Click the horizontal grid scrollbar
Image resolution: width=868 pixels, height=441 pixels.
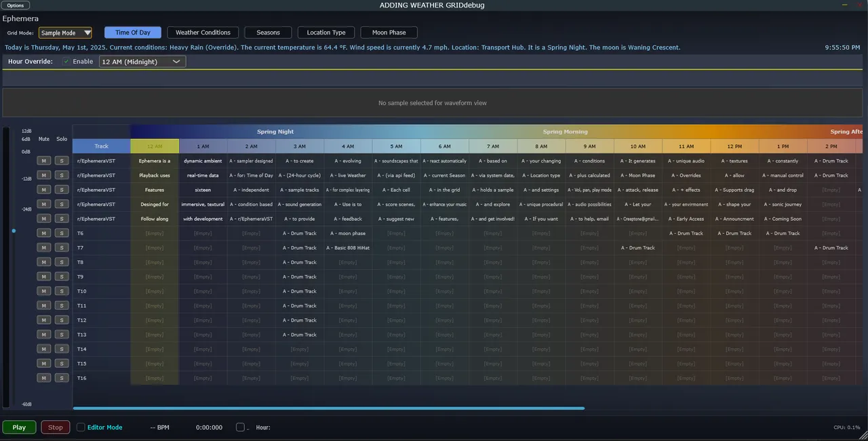pos(328,408)
